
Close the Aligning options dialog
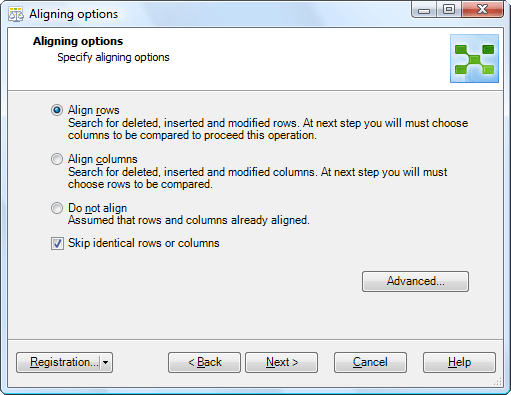pos(482,10)
